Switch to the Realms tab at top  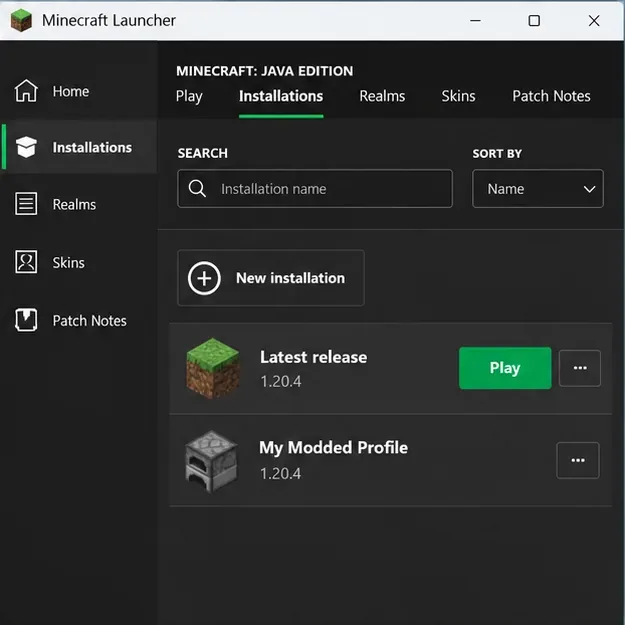(382, 96)
